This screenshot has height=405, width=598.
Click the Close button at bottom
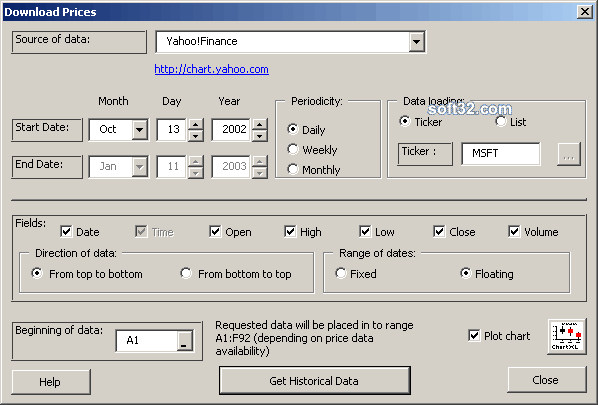coord(547,380)
